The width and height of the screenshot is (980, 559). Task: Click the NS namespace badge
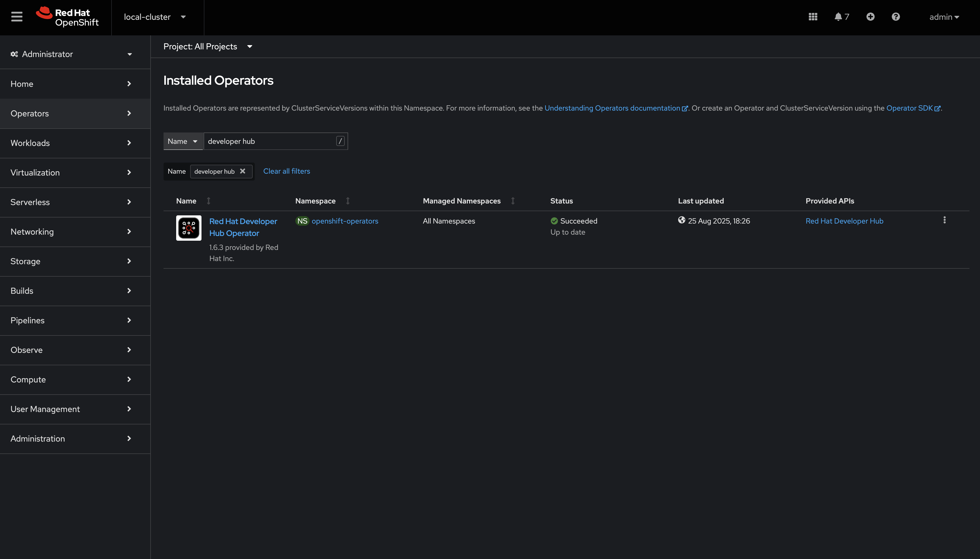(302, 221)
